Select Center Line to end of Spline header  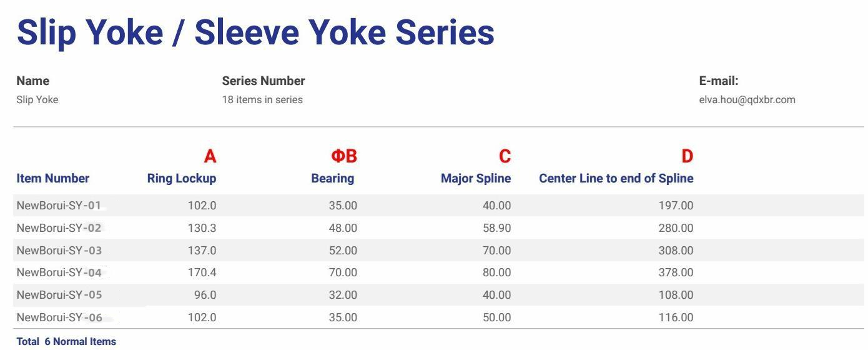[616, 178]
